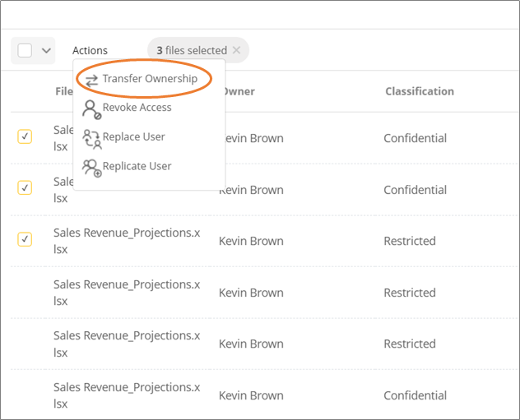The image size is (520, 420).
Task: Sort by the Classification column header
Action: coord(420,91)
